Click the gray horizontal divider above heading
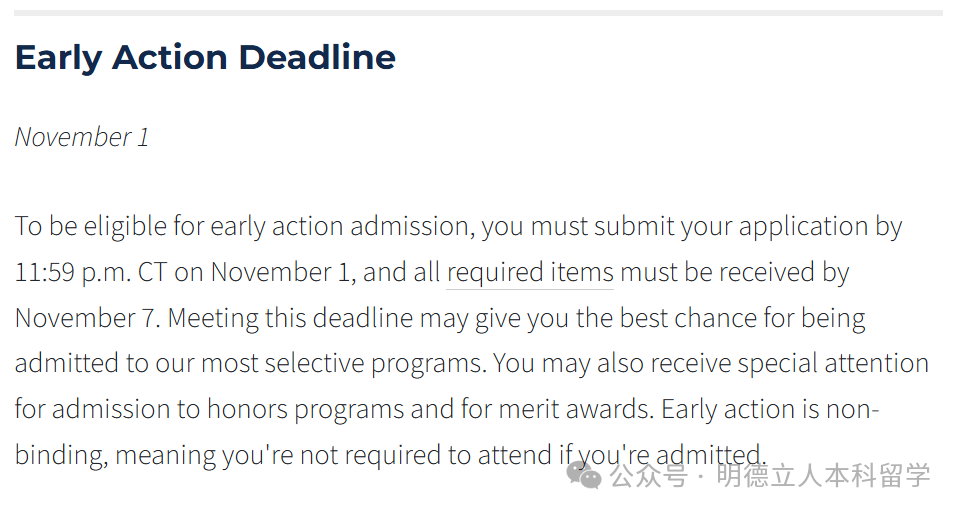Viewport: 961px width, 514px height. point(478,12)
